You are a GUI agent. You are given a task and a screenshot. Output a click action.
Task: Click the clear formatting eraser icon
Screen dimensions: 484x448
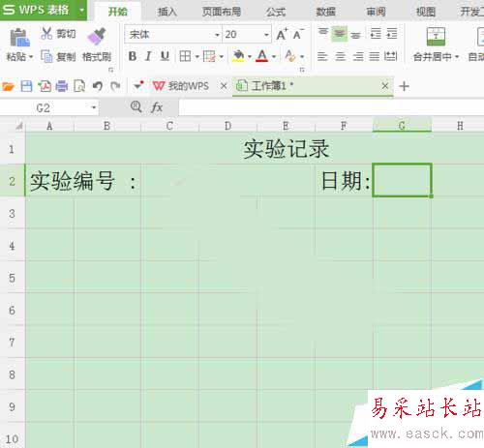tap(290, 56)
